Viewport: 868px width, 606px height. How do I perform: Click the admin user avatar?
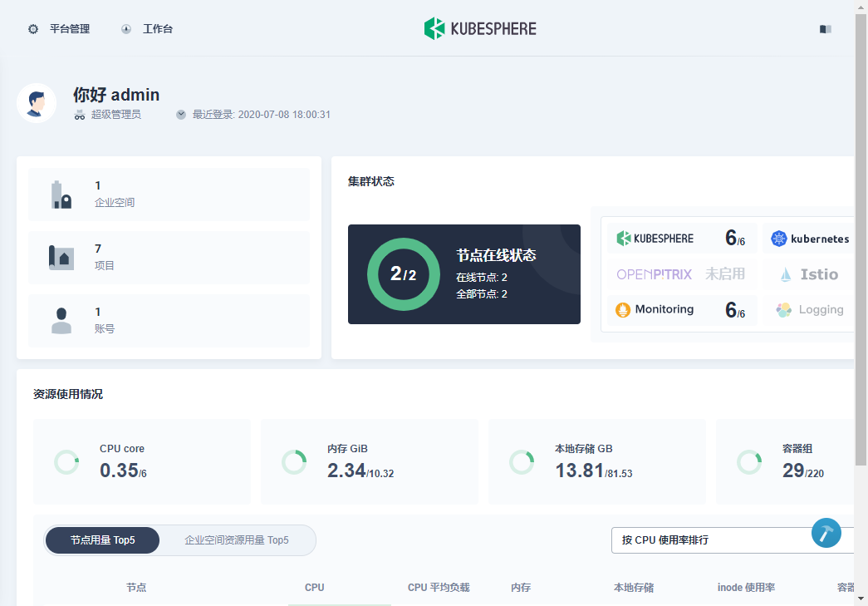point(37,103)
